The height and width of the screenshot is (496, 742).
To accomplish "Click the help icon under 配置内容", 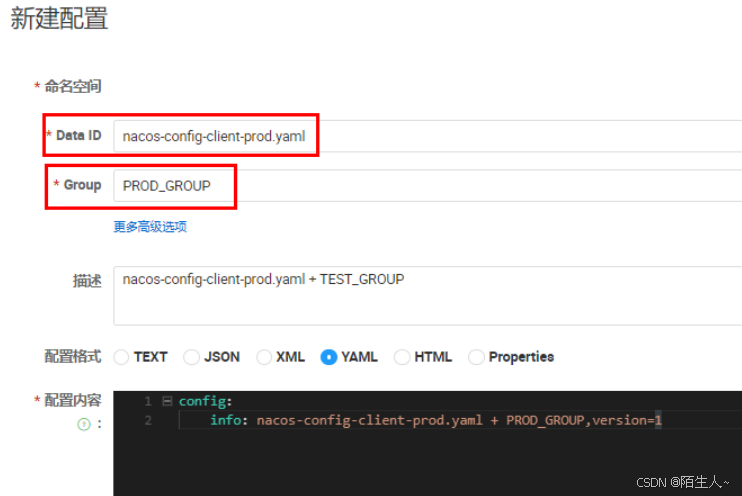I will tap(84, 424).
